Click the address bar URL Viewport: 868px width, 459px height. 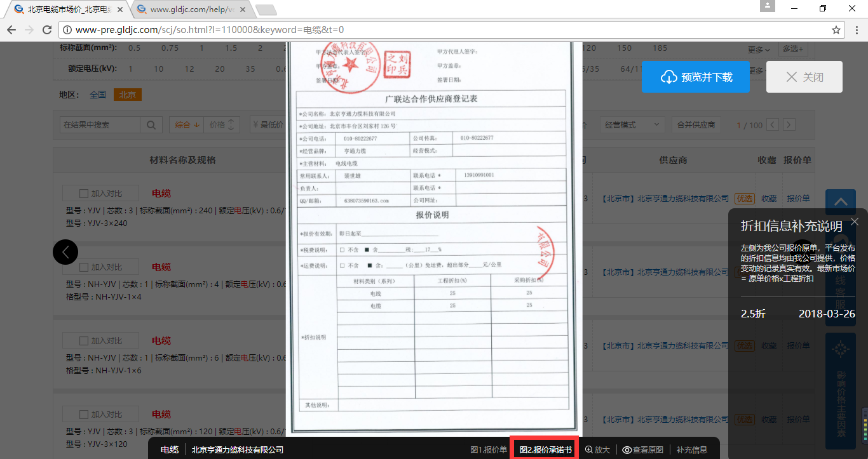(x=210, y=30)
